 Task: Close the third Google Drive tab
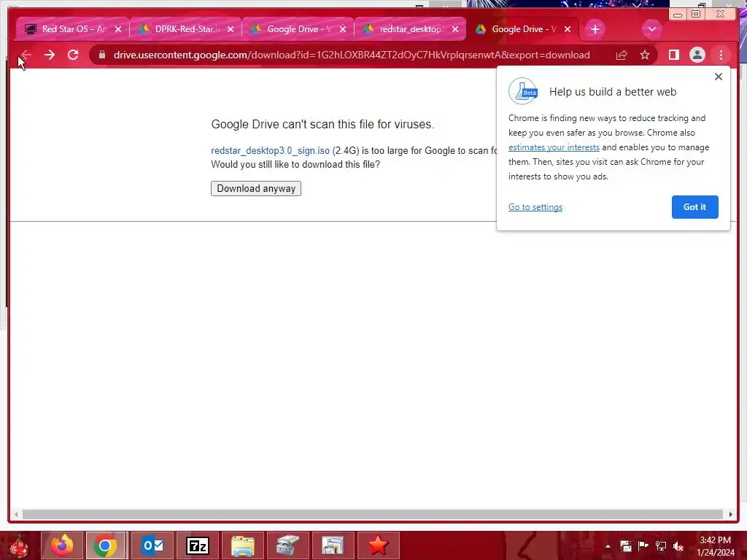(343, 29)
